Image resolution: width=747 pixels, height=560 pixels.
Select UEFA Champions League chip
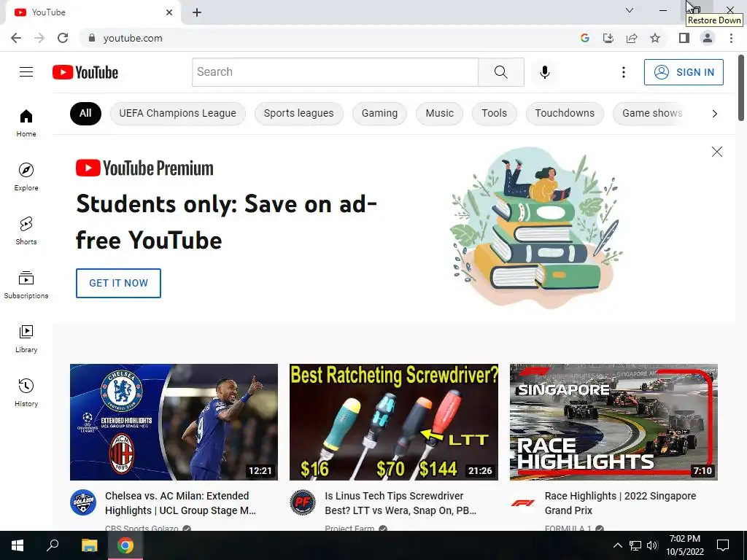[x=178, y=113]
